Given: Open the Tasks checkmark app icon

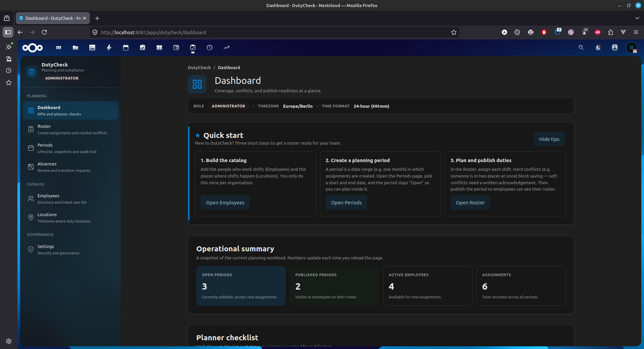Looking at the screenshot, I should pos(143,48).
